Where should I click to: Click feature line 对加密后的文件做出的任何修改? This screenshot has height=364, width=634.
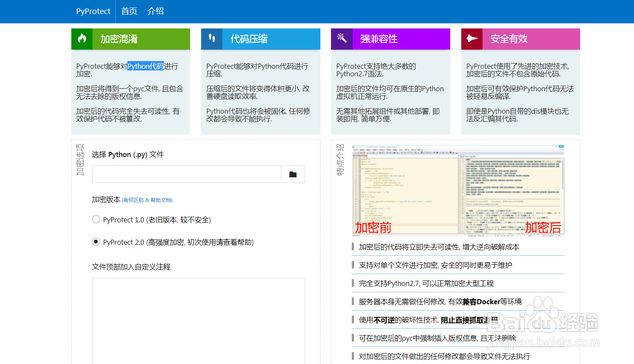444,356
